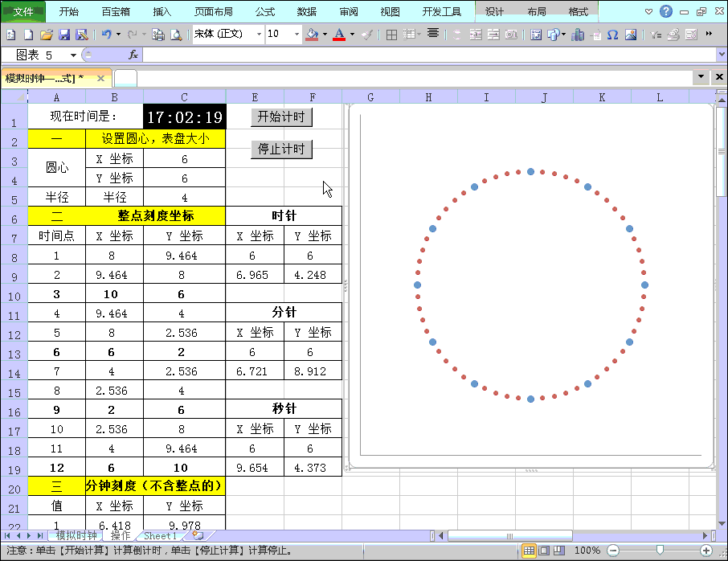Expand the formula bar chevron
Screen dimensions: 728x561
[x=722, y=54]
